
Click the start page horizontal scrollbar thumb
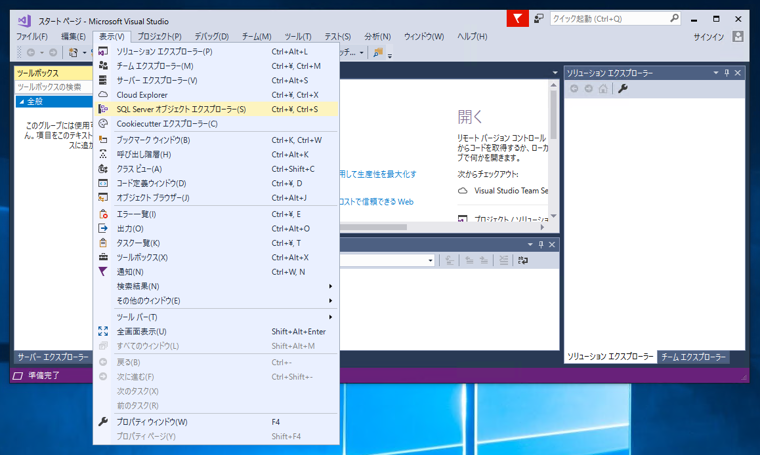373,227
